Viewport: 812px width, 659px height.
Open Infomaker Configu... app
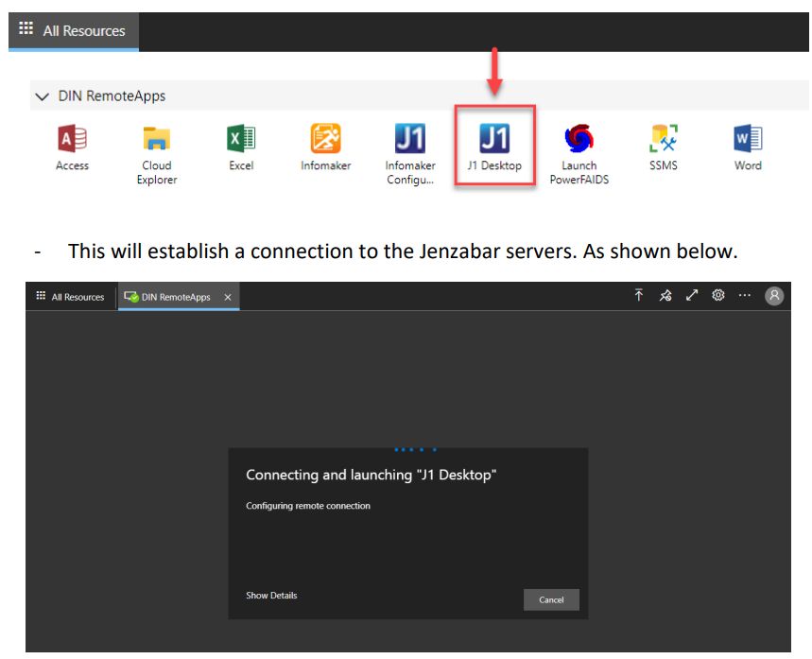tap(409, 154)
